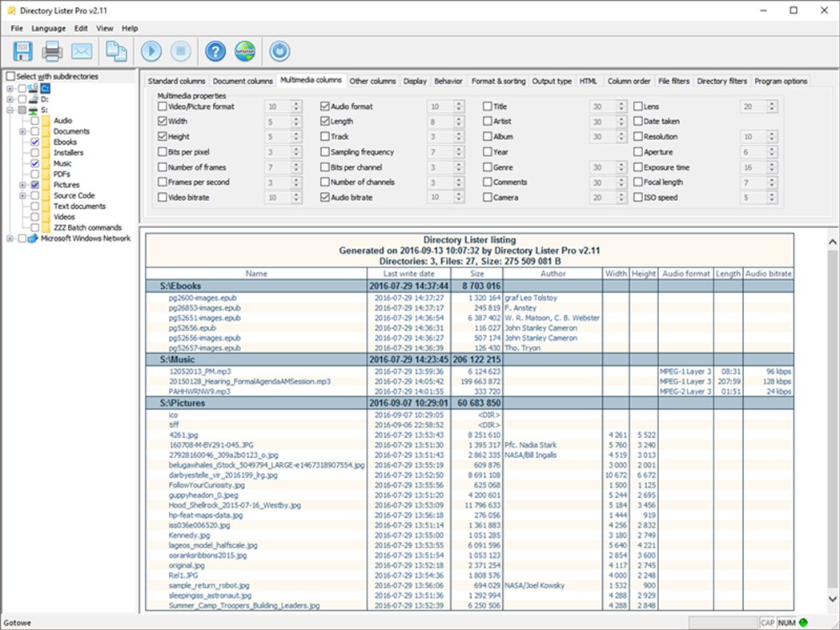Start listing generation with the play icon
The image size is (840, 630).
[151, 50]
